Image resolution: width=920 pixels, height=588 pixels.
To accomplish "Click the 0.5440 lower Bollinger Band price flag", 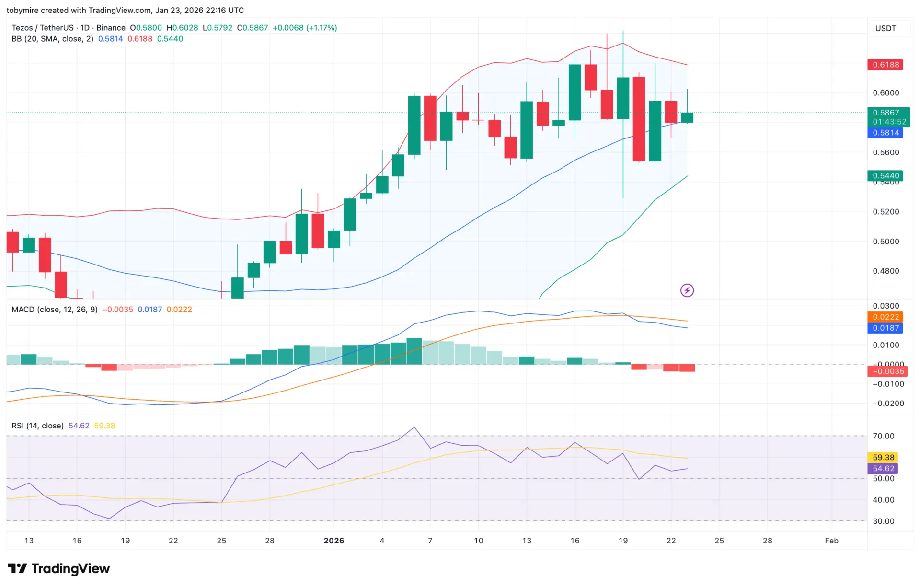I will (885, 176).
